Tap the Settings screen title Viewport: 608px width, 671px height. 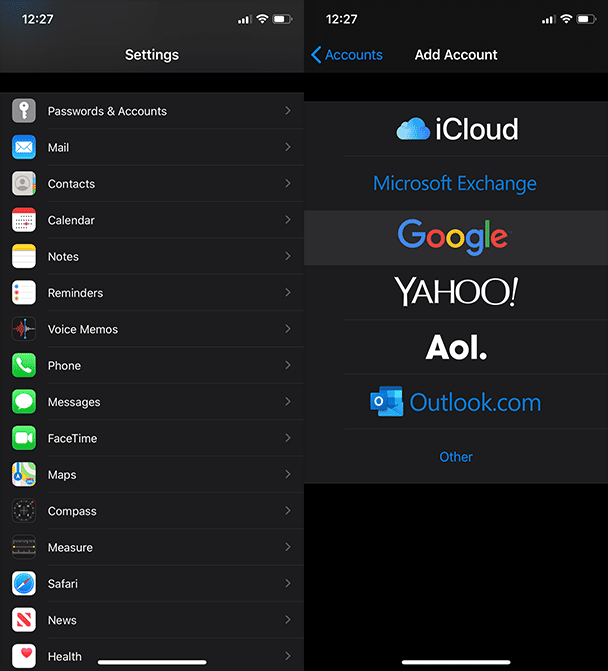[152, 55]
